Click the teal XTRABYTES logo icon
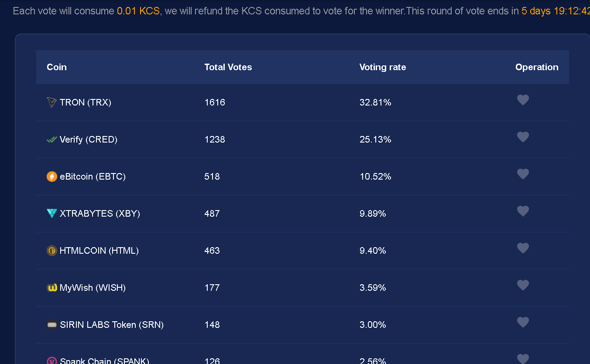The image size is (590, 364). click(x=52, y=214)
